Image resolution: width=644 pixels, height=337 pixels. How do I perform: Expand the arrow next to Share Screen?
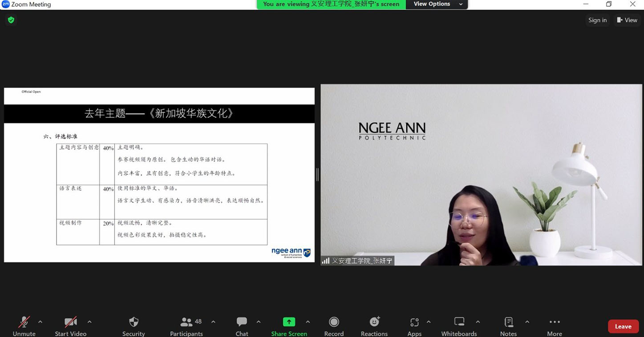(x=308, y=322)
